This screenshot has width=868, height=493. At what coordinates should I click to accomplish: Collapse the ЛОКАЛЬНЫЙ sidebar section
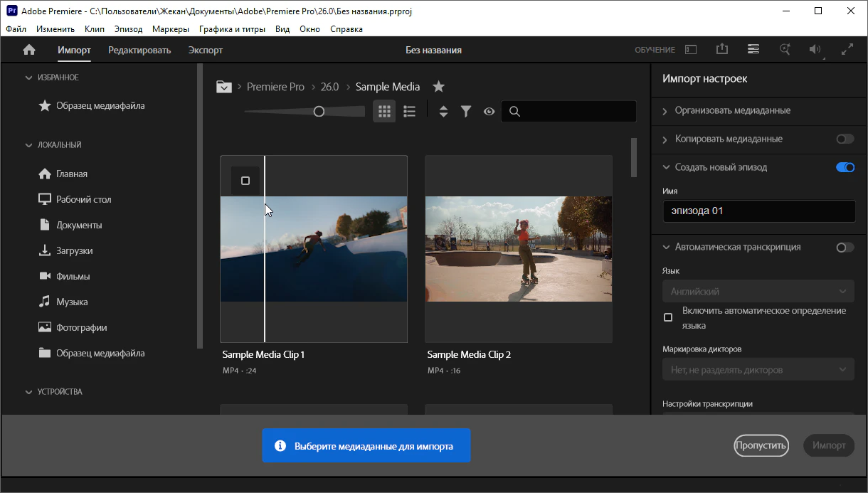[x=29, y=145]
